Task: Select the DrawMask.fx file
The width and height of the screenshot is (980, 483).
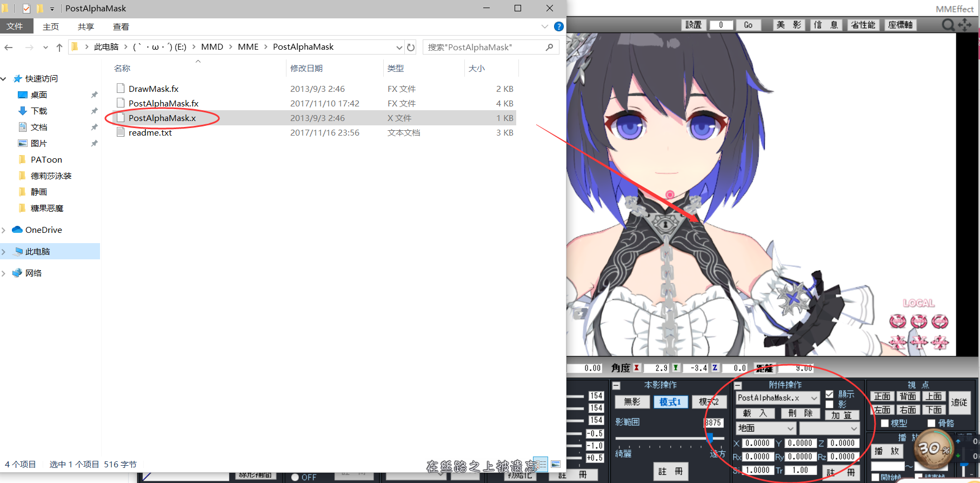Action: point(154,89)
